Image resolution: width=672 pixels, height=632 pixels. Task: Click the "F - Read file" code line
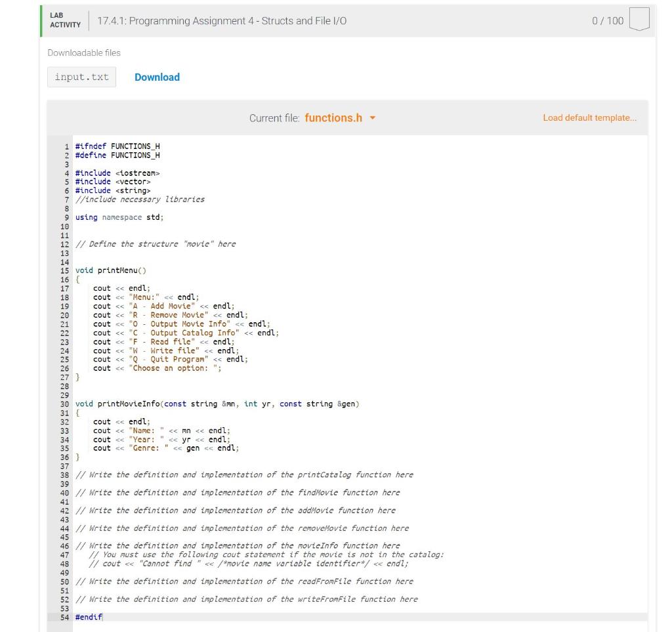coord(163,342)
